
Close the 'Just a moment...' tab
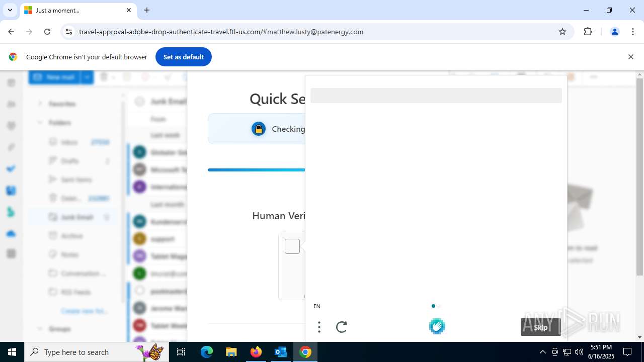(129, 10)
